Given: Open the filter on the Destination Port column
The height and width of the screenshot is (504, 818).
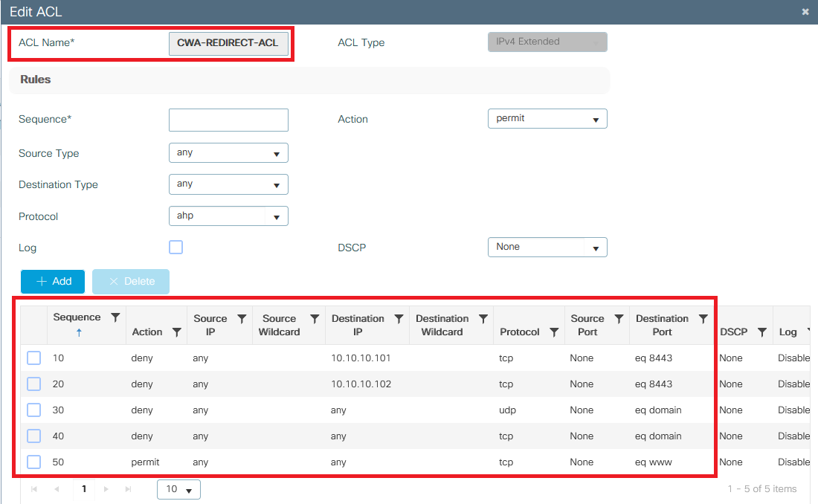Looking at the screenshot, I should coord(703,318).
